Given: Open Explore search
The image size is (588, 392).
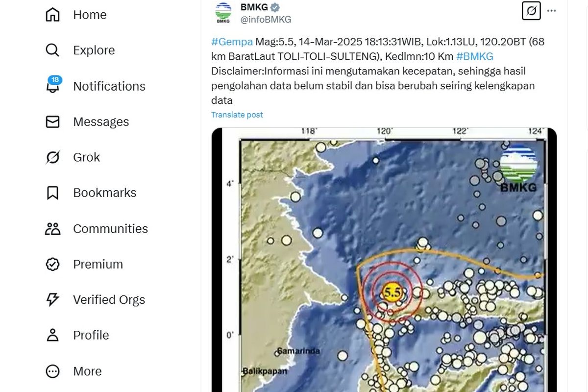Looking at the screenshot, I should [94, 50].
